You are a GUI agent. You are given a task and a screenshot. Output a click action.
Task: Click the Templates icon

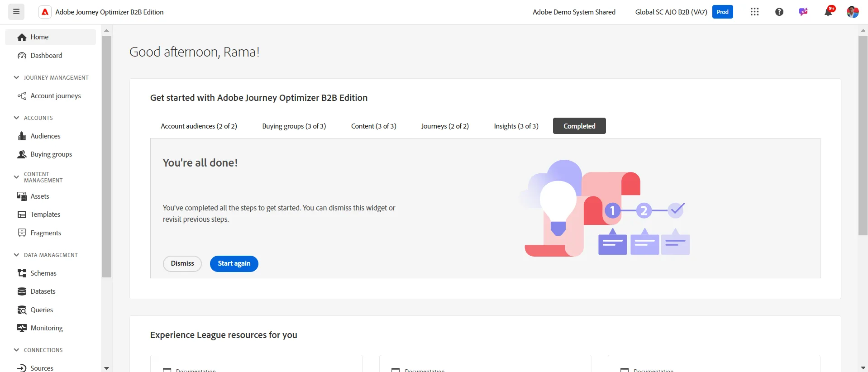pyautogui.click(x=22, y=215)
